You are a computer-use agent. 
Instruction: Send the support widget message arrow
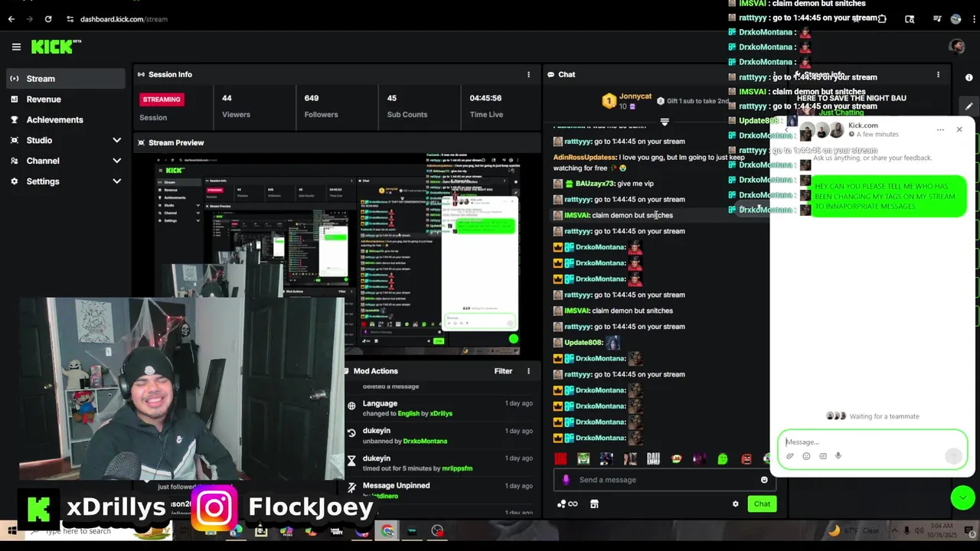point(953,456)
